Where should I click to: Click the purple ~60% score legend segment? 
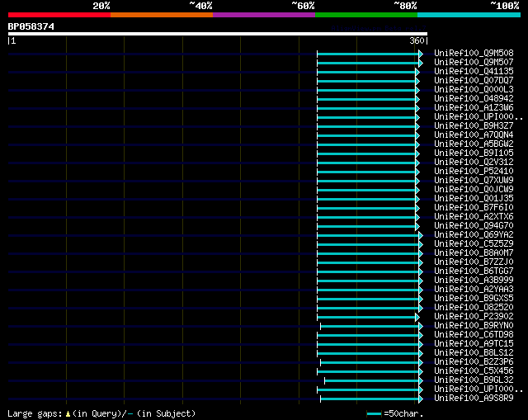click(x=264, y=15)
